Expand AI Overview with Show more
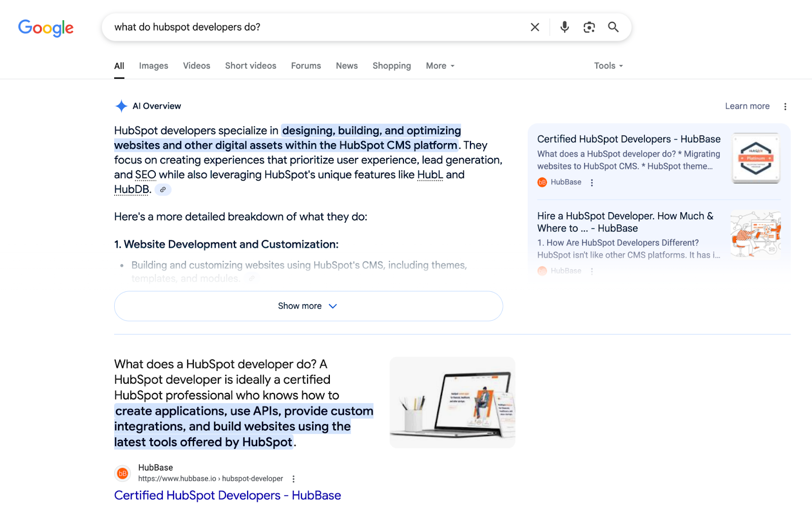 pyautogui.click(x=309, y=306)
